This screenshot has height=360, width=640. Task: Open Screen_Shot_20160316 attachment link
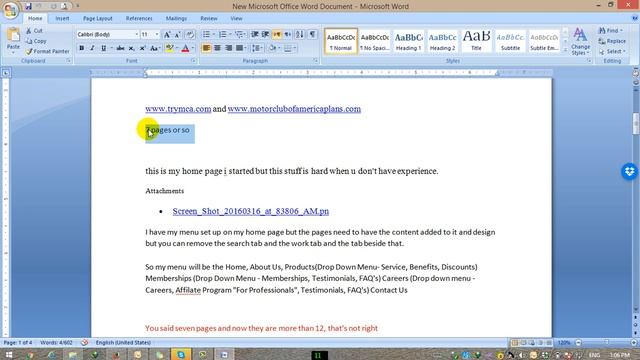[x=251, y=211]
